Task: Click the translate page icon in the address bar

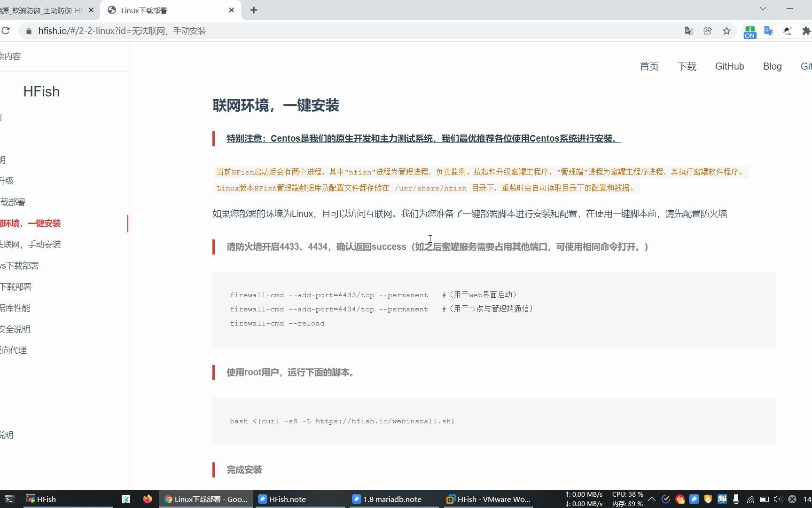Action: 689,31
